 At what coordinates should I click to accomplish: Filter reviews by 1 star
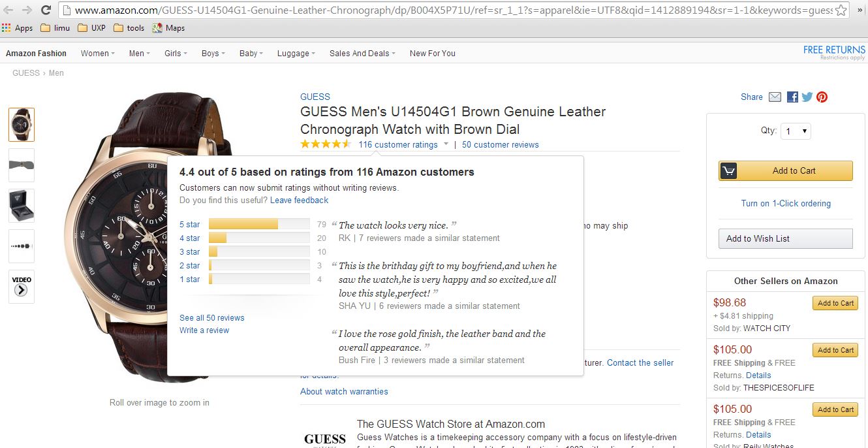(190, 280)
